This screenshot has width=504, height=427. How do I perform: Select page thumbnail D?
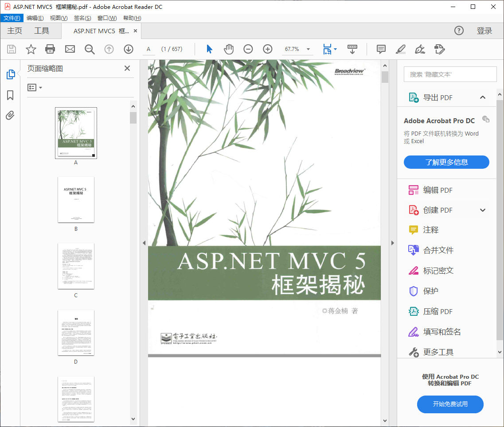coord(76,333)
